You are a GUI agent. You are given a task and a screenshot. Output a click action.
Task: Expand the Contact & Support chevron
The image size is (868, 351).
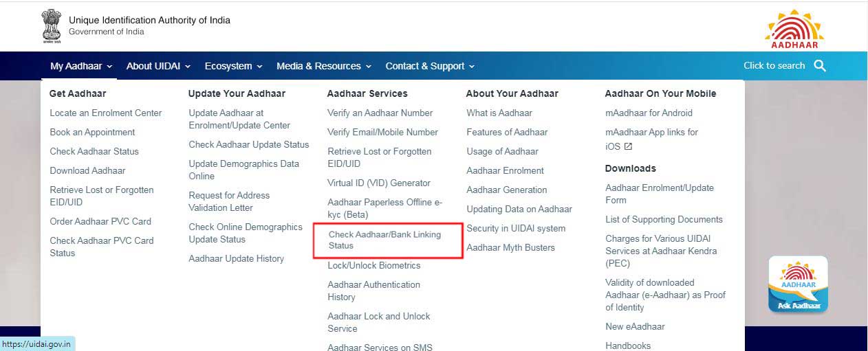click(472, 67)
